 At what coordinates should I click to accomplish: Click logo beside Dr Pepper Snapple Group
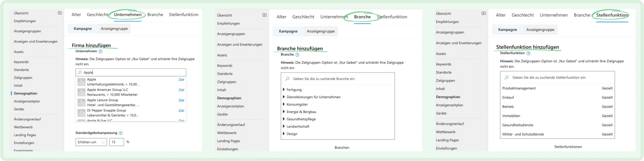[x=82, y=113]
